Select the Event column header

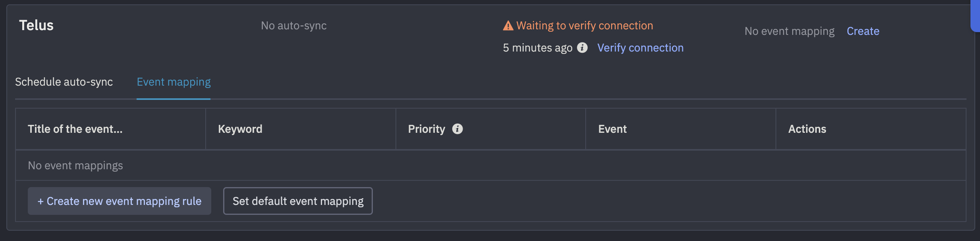[612, 129]
